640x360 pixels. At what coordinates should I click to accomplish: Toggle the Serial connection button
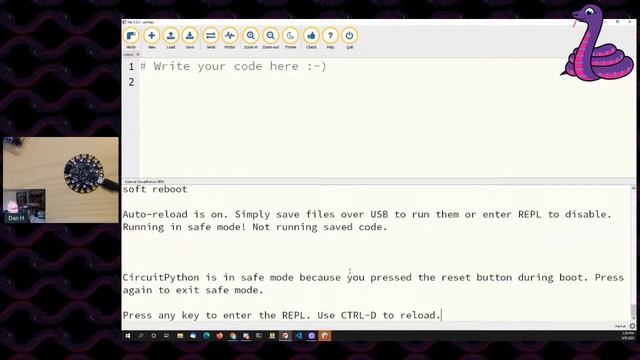(x=211, y=38)
